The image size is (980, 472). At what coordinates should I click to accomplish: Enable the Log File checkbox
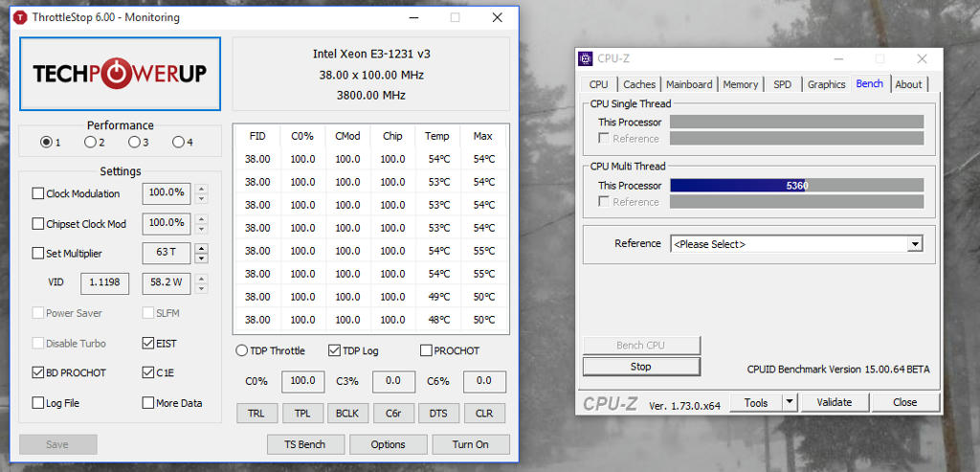pos(38,403)
